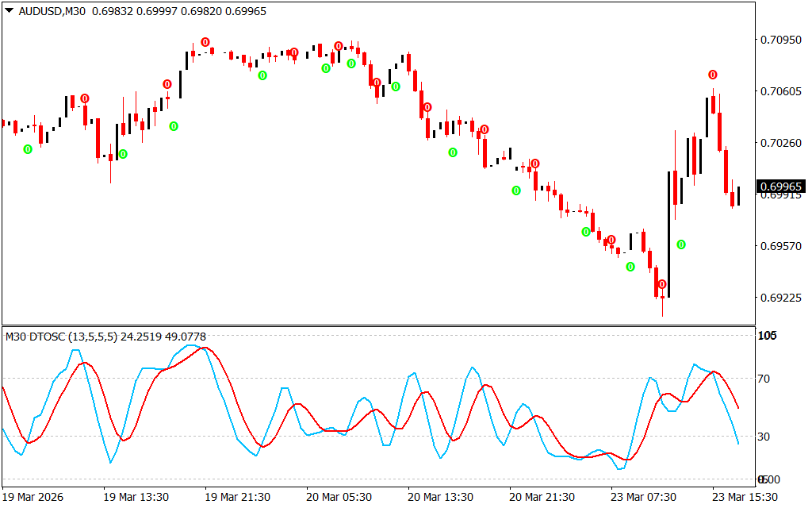Click the 70 level on the oscillator scale
812x508 pixels.
click(x=765, y=379)
